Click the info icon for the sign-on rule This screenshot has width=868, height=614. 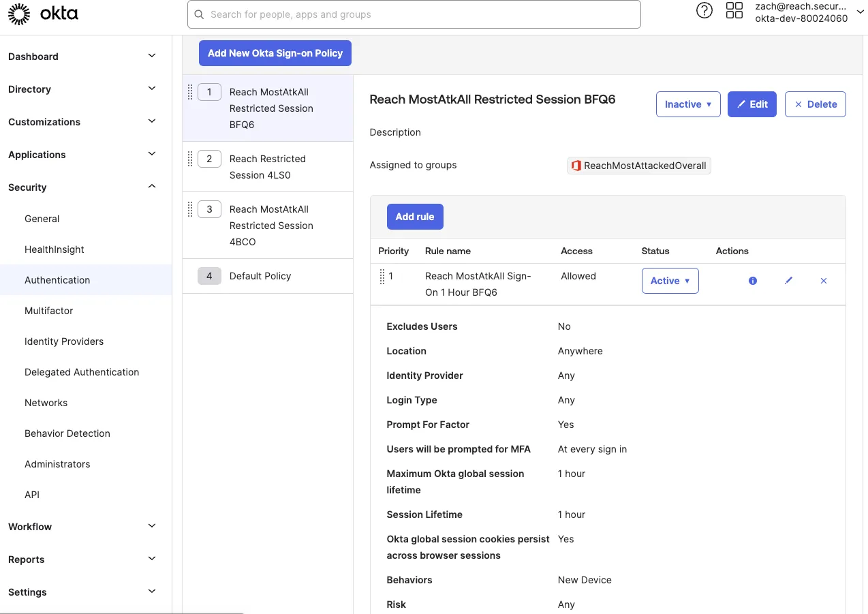[x=752, y=280]
